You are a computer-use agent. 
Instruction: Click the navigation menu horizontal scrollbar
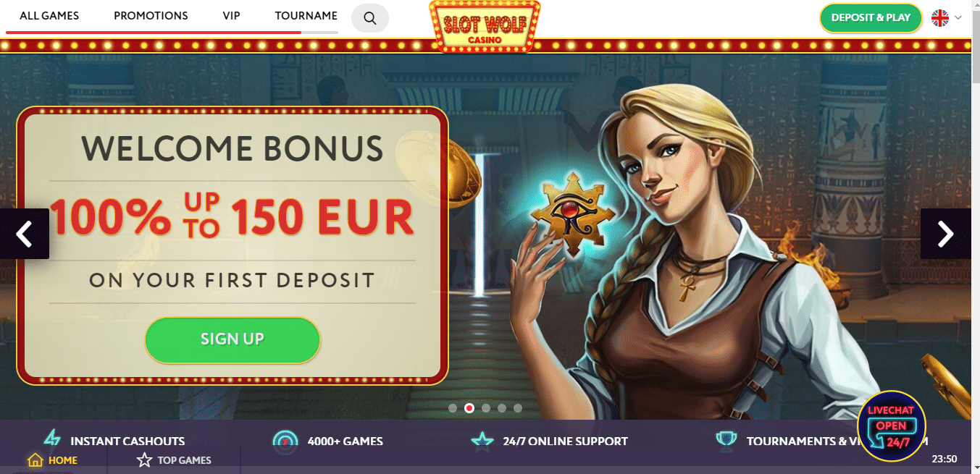click(172, 33)
